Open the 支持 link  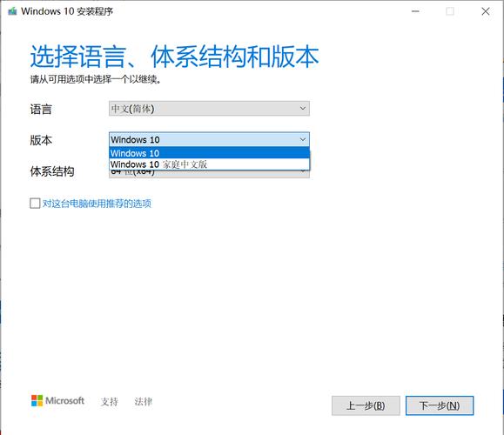[x=110, y=401]
